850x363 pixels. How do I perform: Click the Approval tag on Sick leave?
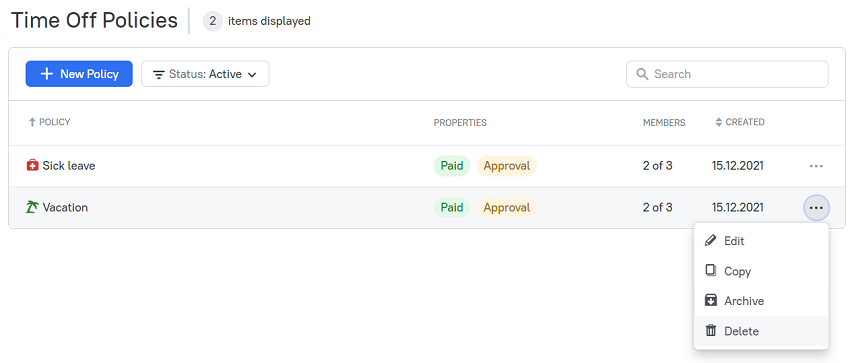[506, 166]
